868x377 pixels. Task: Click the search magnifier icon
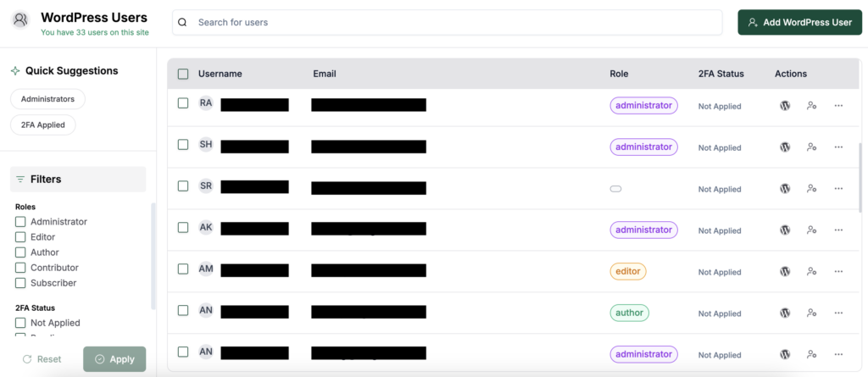click(x=183, y=23)
